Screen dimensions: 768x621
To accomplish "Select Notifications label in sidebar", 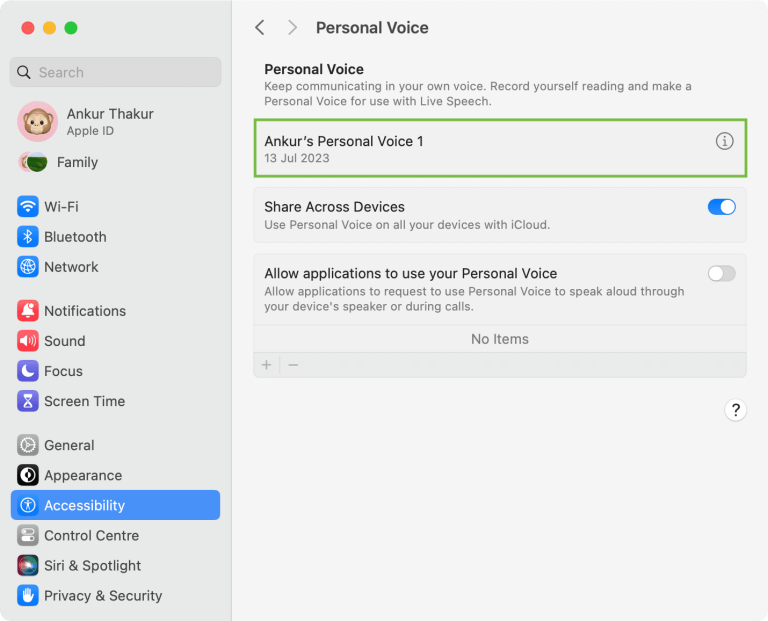I will pyautogui.click(x=85, y=311).
